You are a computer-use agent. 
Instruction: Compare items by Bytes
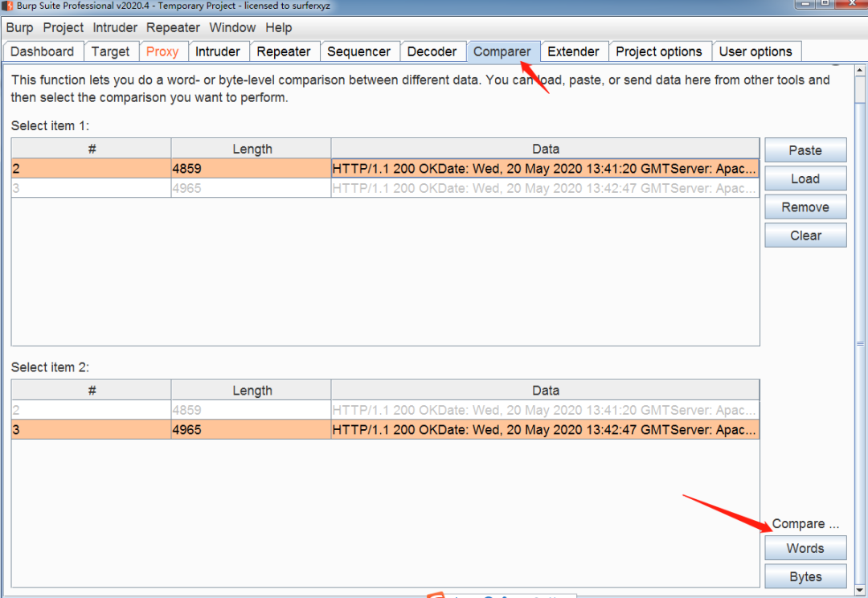coord(805,575)
